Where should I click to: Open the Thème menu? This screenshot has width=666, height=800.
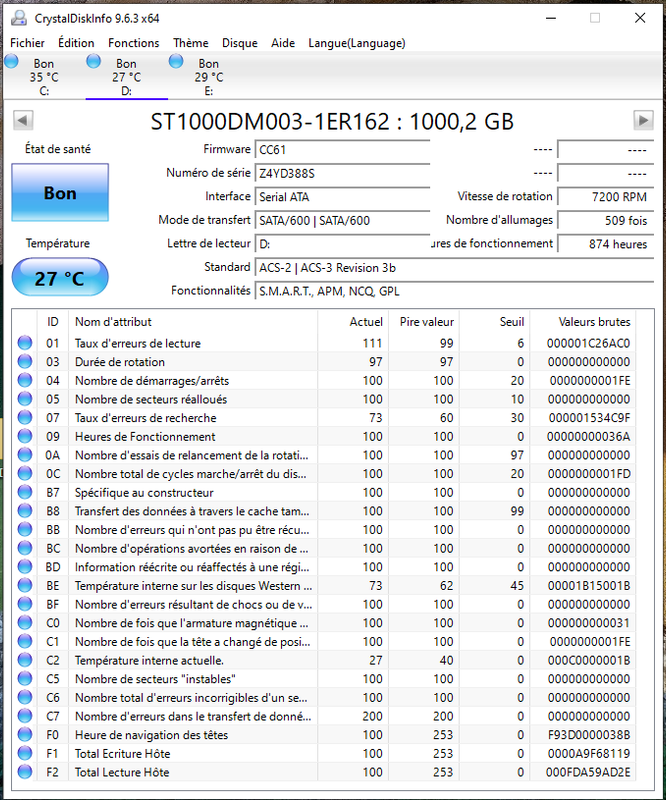(190, 43)
